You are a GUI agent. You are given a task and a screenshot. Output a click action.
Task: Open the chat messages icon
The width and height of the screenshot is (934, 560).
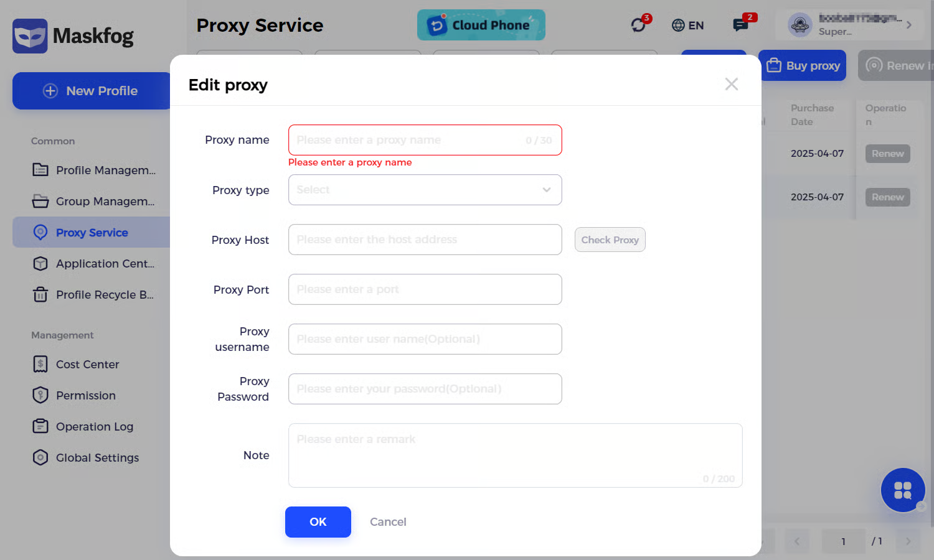point(740,25)
